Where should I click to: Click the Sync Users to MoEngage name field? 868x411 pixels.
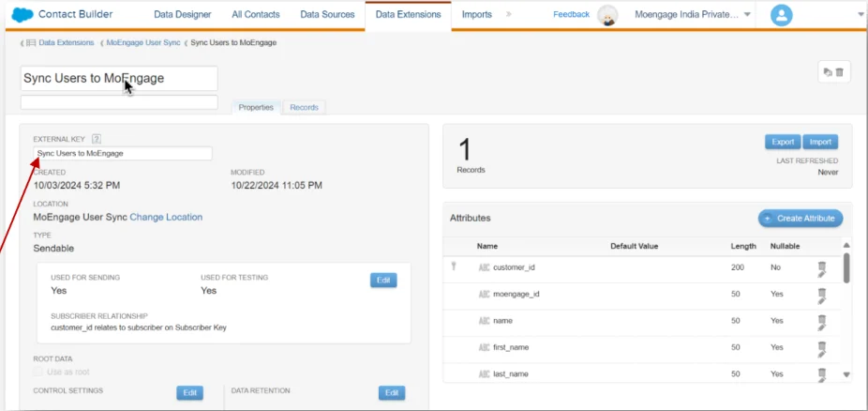(119, 78)
